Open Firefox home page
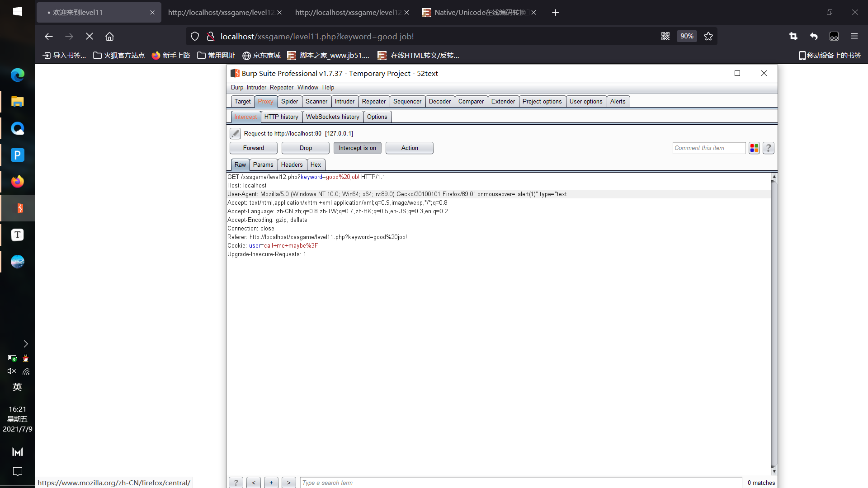This screenshot has width=868, height=488. [109, 36]
